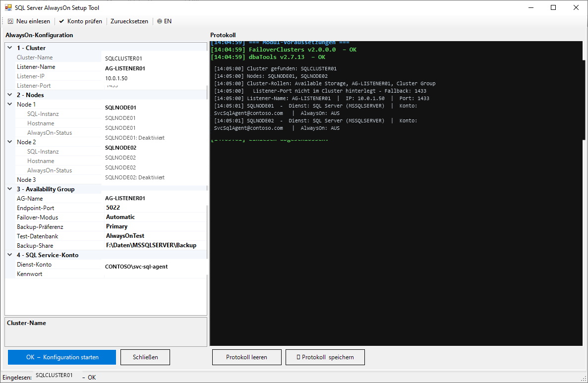This screenshot has width=588, height=383.
Task: Click the Cluster-Name description pane
Action: [x=106, y=332]
